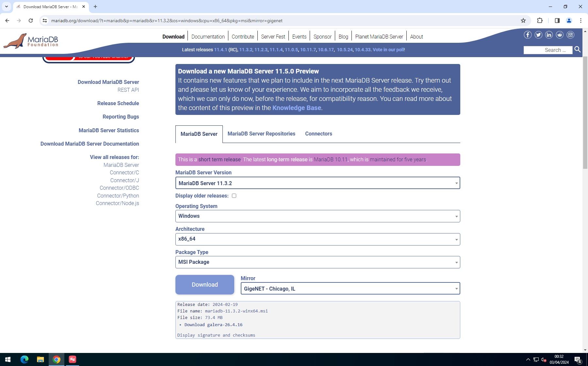The height and width of the screenshot is (366, 588).
Task: Open Chrome extensions puzzle icon
Action: pyautogui.click(x=540, y=21)
